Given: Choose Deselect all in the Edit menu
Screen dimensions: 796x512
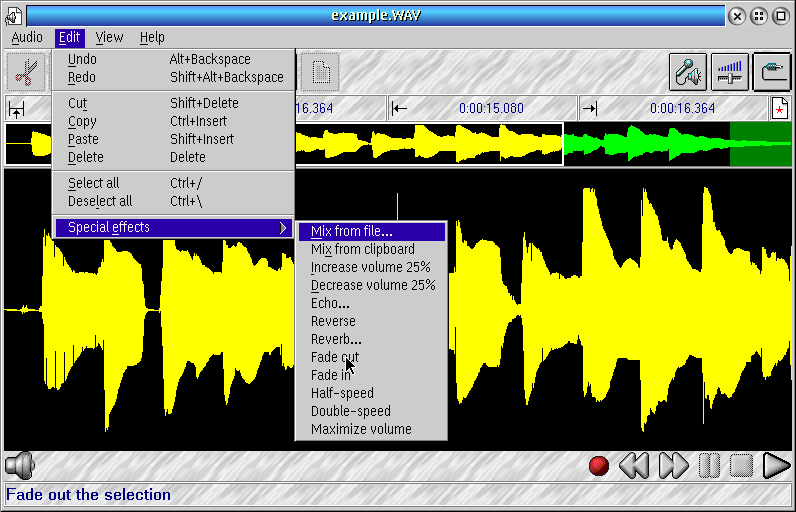Looking at the screenshot, I should point(174,201).
